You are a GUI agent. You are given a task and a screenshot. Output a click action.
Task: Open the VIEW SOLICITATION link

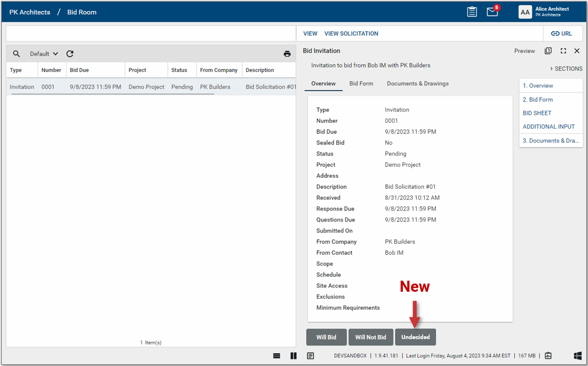pos(351,33)
